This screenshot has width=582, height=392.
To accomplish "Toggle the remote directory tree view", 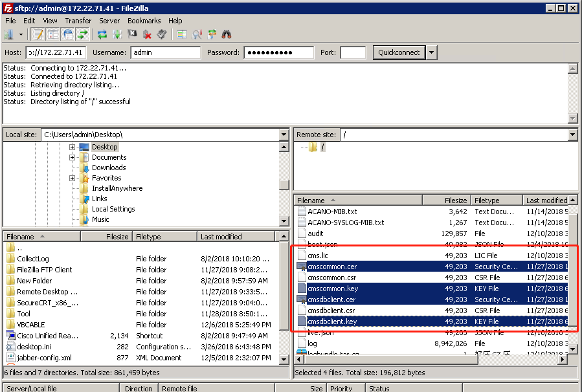I will click(68, 35).
